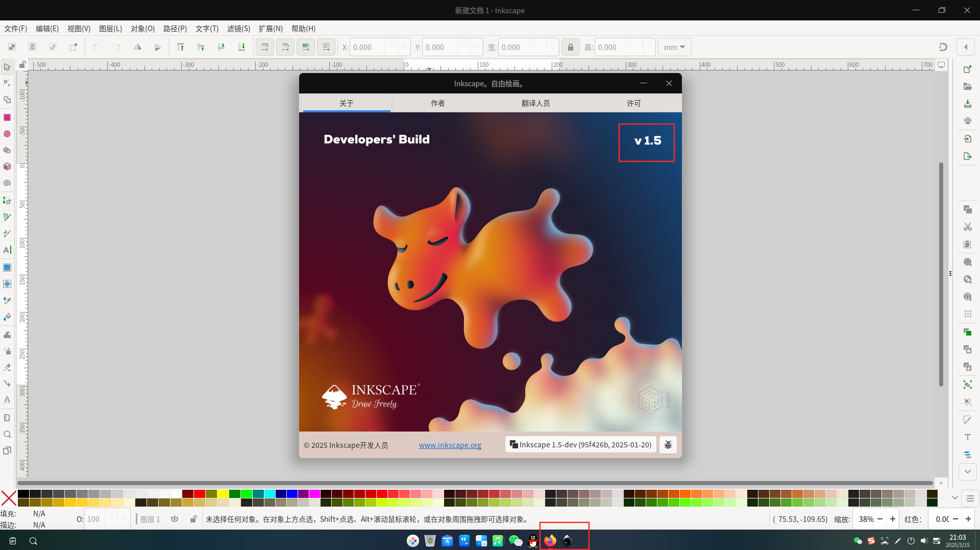Switch to the 许可 tab
This screenshot has height=550, width=980.
pos(633,103)
